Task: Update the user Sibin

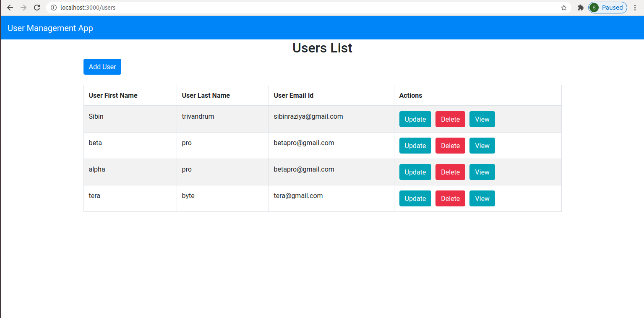Action: (x=415, y=119)
